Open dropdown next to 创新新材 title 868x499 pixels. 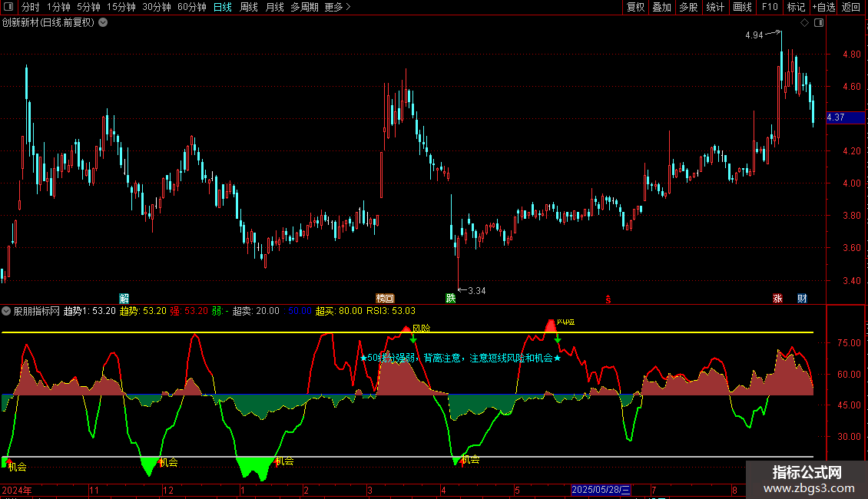103,23
